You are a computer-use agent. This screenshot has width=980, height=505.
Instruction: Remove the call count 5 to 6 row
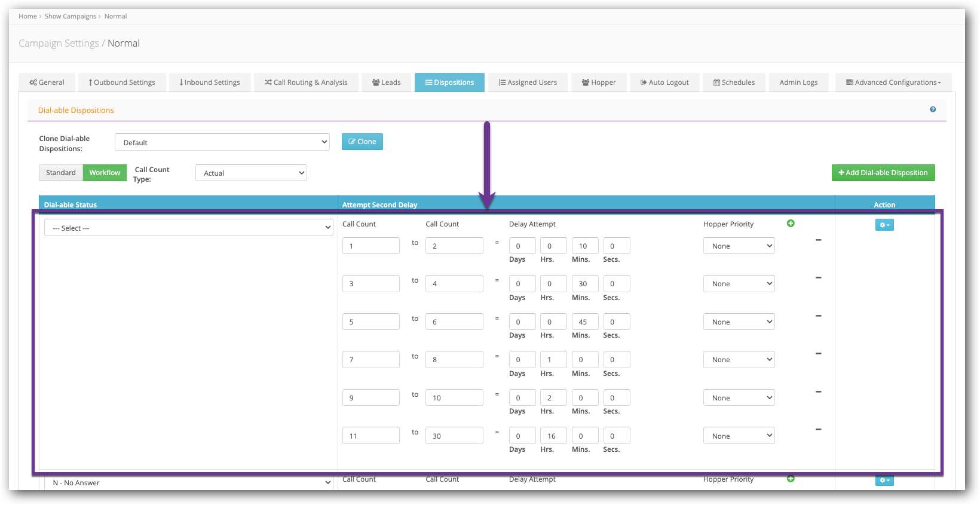(818, 316)
